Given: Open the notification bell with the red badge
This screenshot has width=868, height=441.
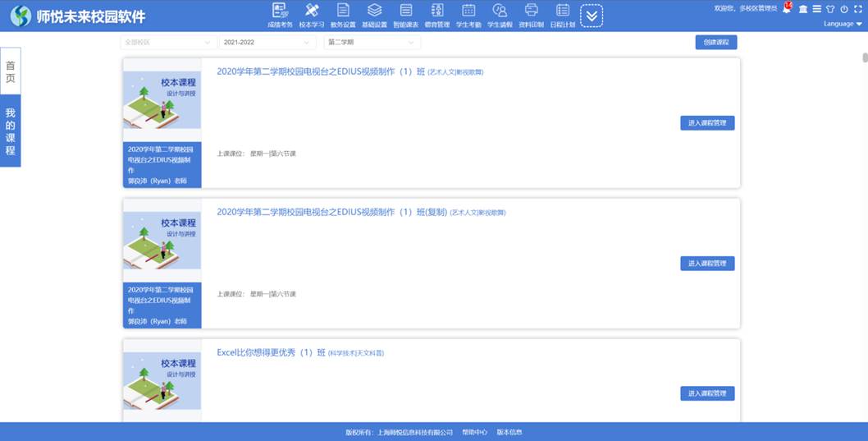Looking at the screenshot, I should coord(787,8).
